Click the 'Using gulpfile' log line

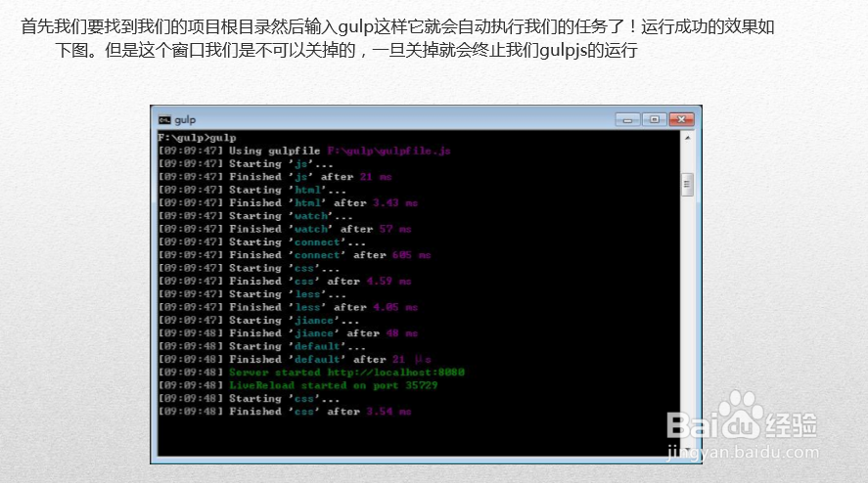point(304,151)
